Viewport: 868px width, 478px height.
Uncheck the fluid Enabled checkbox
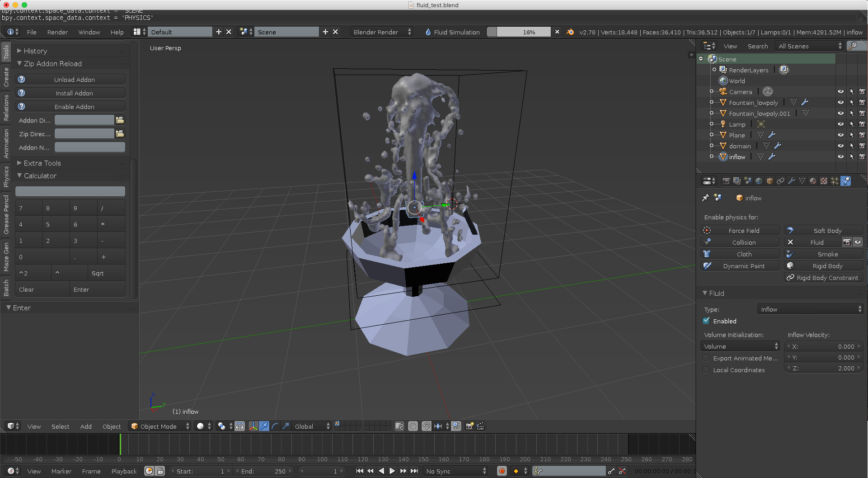(706, 321)
